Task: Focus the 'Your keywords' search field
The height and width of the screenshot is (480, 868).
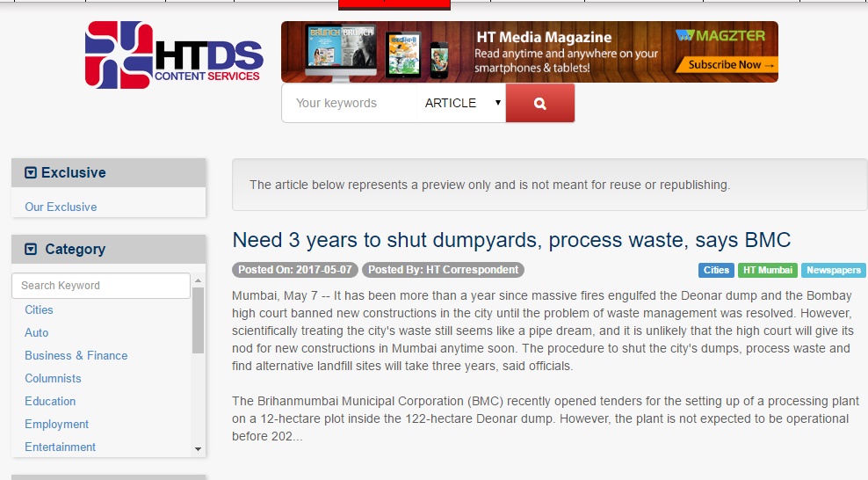Action: (350, 103)
